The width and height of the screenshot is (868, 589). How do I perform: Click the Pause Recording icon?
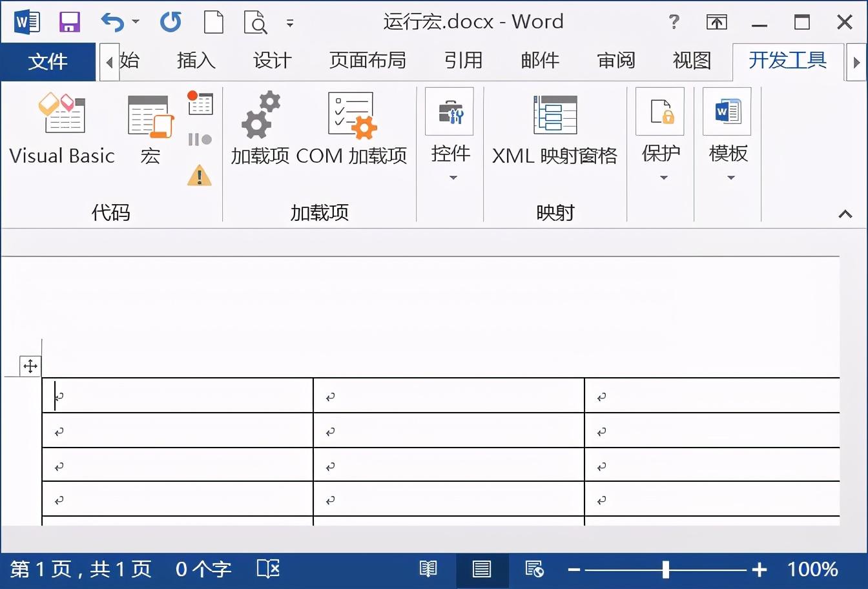[x=200, y=139]
